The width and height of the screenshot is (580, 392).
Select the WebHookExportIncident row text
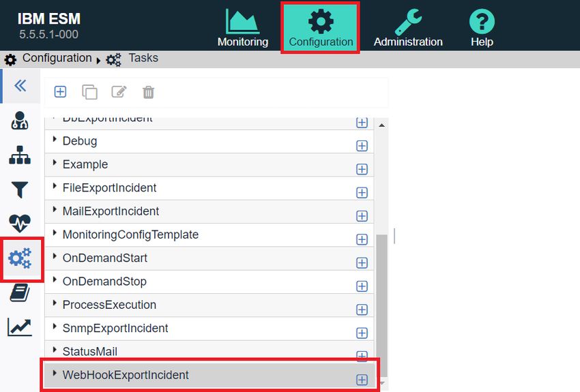pos(126,375)
